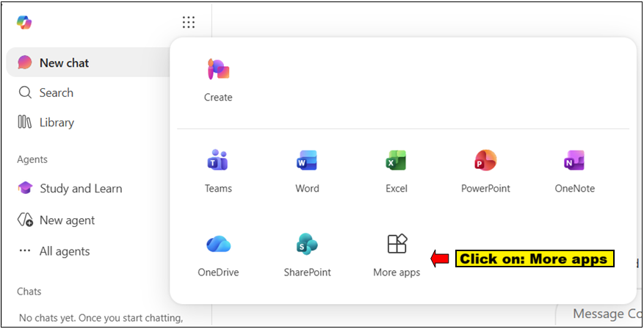Click the Chats section heading

(x=29, y=292)
